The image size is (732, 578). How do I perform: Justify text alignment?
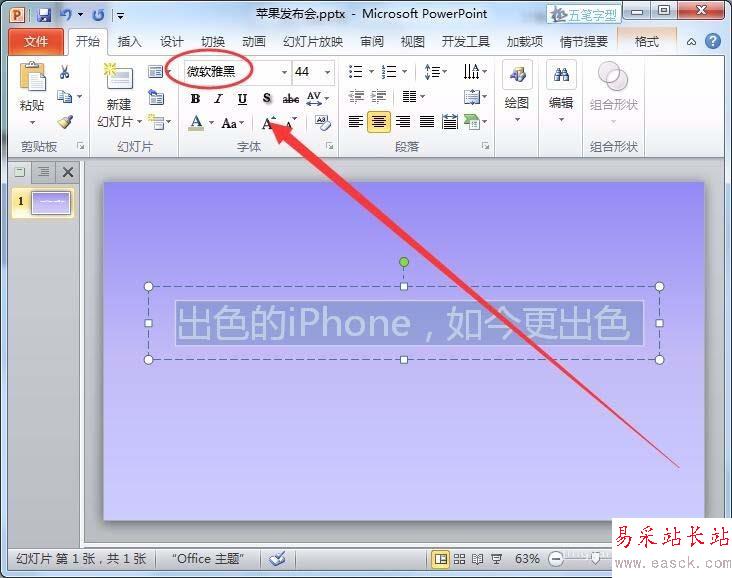[x=427, y=122]
